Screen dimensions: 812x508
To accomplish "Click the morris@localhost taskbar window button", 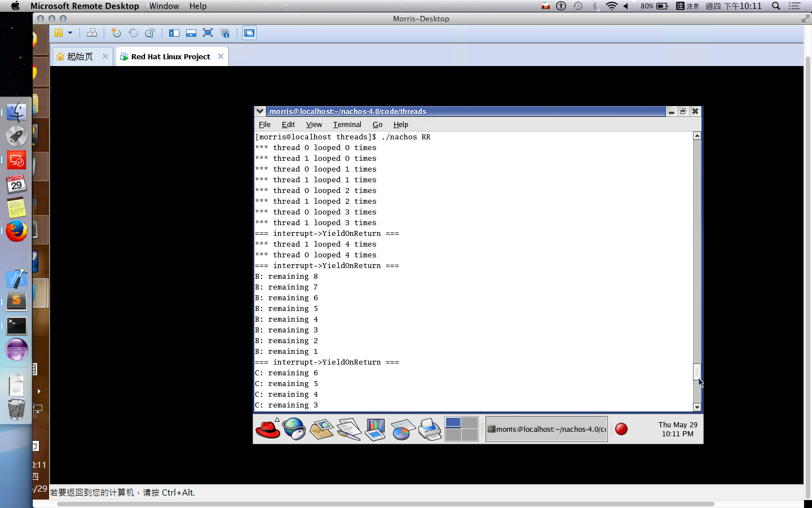I will click(546, 429).
